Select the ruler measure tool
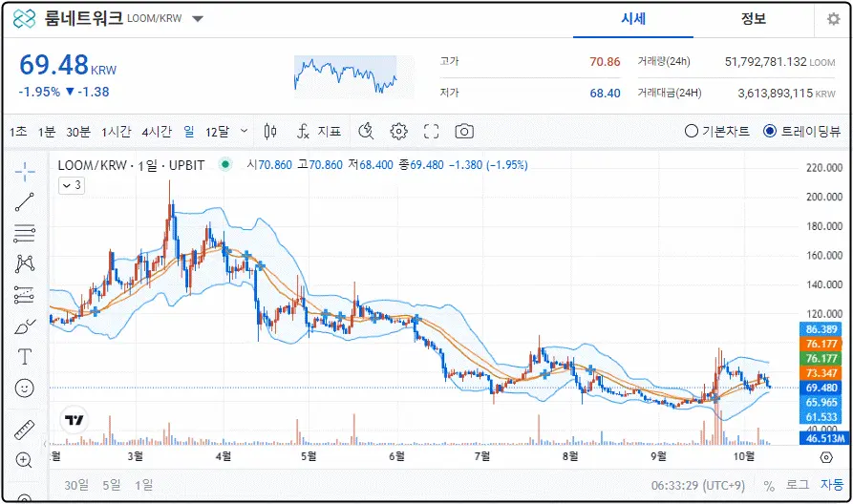 coord(25,430)
